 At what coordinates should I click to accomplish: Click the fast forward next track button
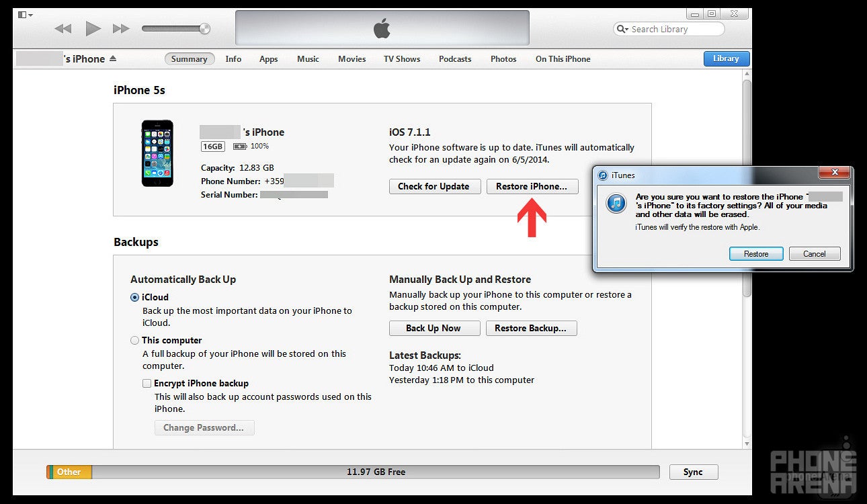[121, 28]
